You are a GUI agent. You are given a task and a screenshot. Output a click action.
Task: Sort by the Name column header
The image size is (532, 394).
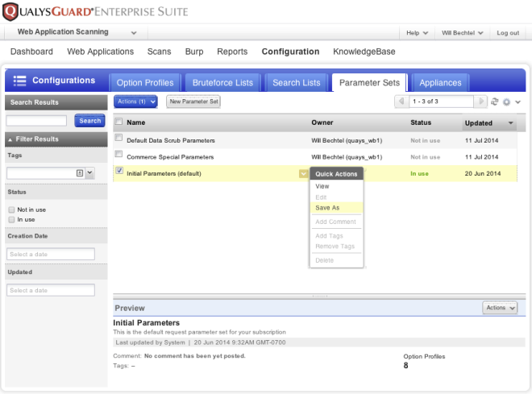(135, 122)
